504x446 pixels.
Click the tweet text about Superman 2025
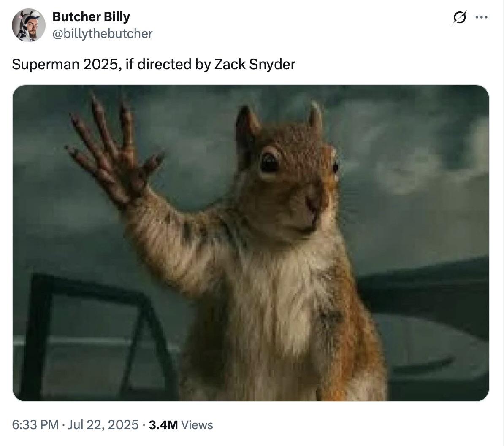[154, 64]
